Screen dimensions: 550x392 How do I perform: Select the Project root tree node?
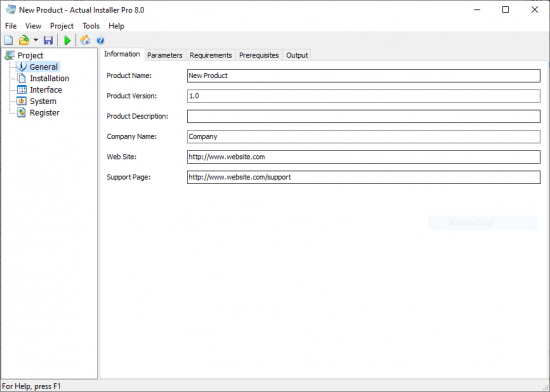pyautogui.click(x=30, y=55)
